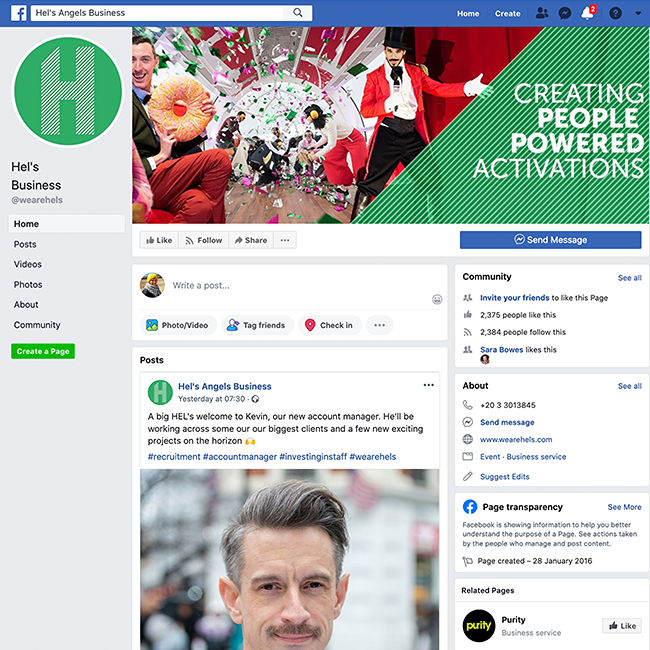Click the Hel's green H profile picture

tap(68, 91)
